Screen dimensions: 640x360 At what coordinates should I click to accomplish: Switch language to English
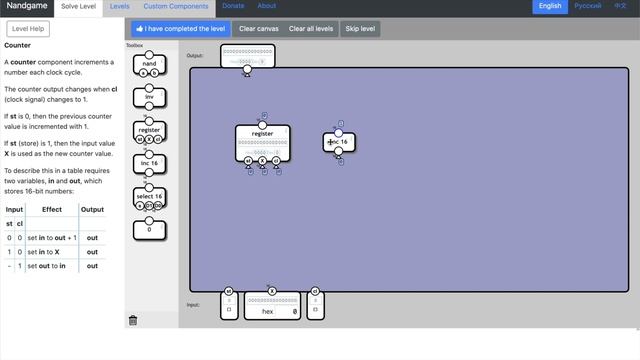point(550,6)
